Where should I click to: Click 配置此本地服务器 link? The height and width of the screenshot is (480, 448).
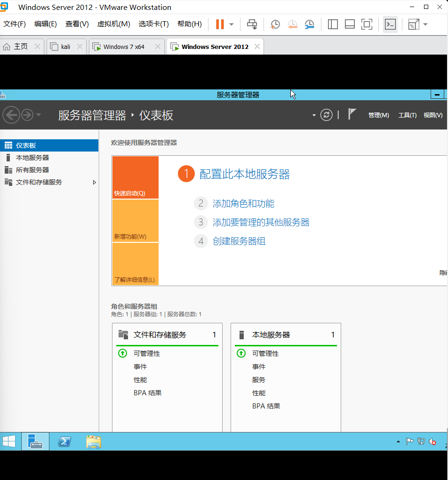(244, 174)
